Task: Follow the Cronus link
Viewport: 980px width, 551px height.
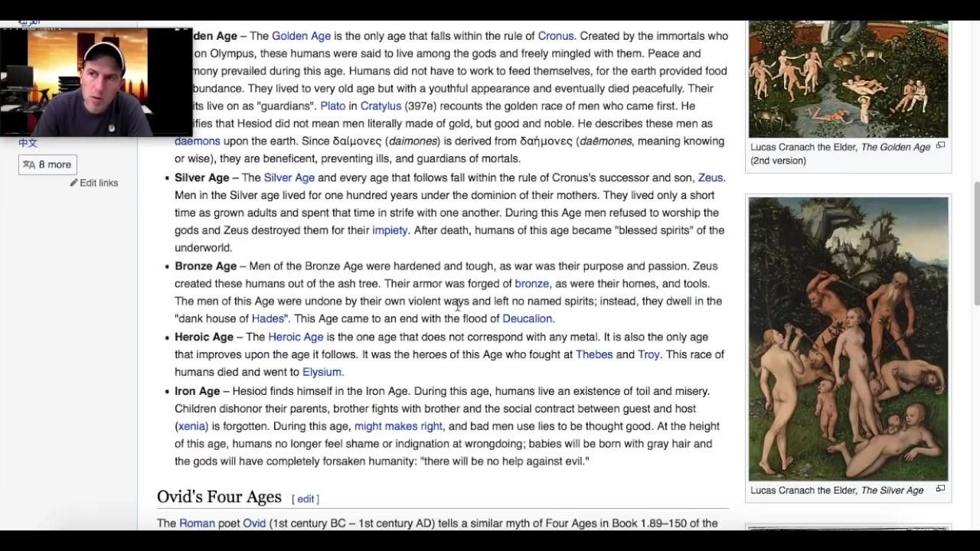Action: point(556,36)
